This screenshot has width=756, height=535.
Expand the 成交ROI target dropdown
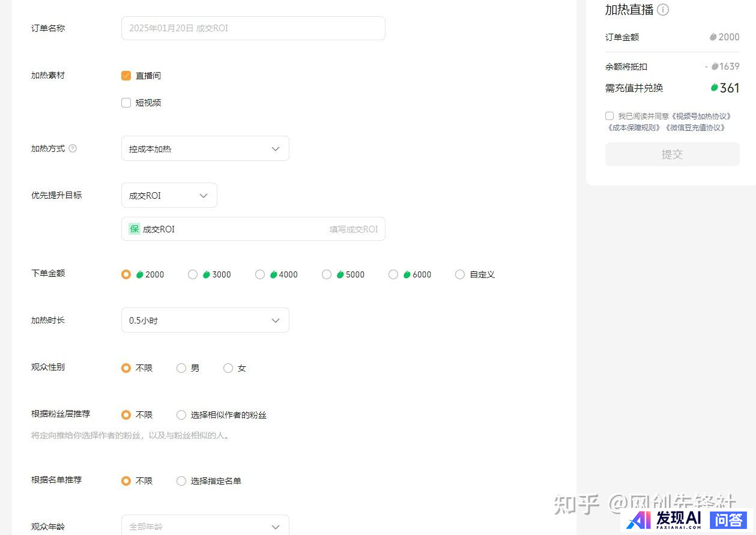point(169,195)
